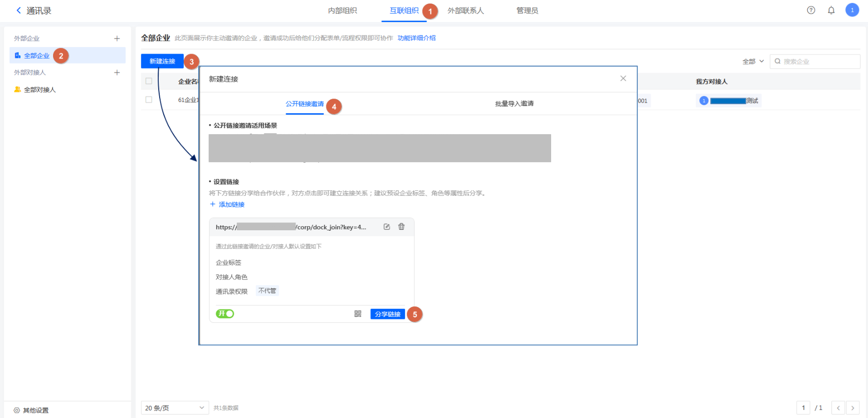The image size is (868, 418).
Task: Click the plus icon beside 外部企业
Action: coord(117,39)
